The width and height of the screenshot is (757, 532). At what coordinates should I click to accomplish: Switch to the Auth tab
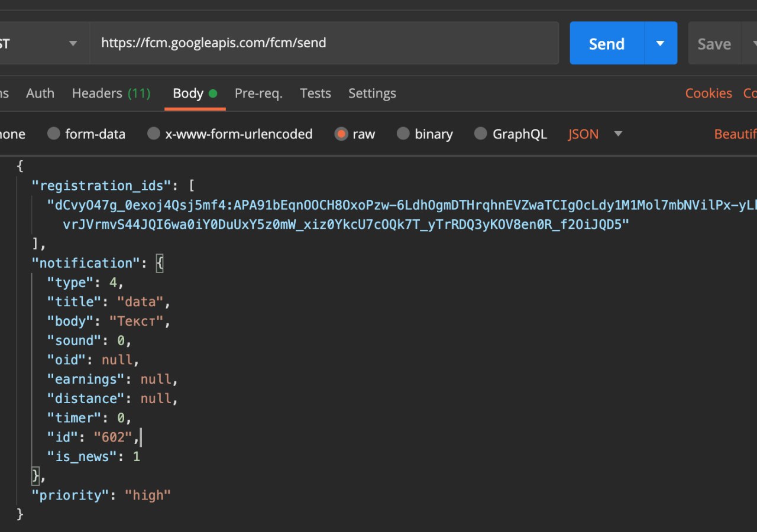40,93
